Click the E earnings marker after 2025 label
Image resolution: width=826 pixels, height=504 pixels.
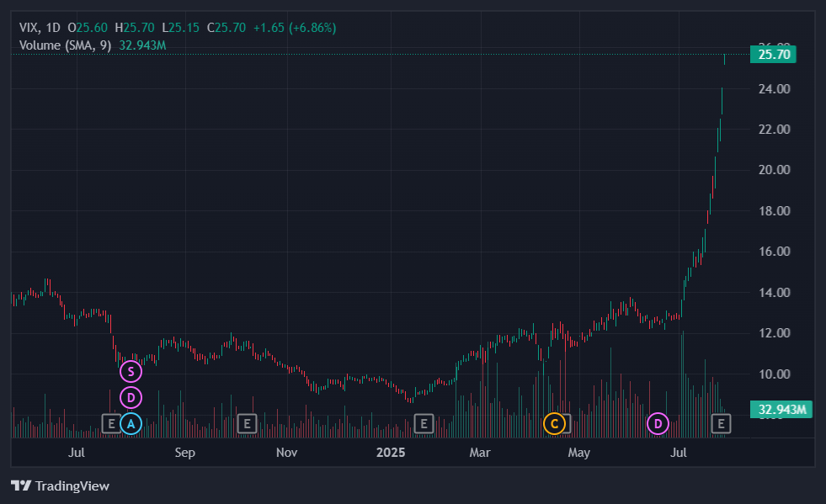point(424,423)
